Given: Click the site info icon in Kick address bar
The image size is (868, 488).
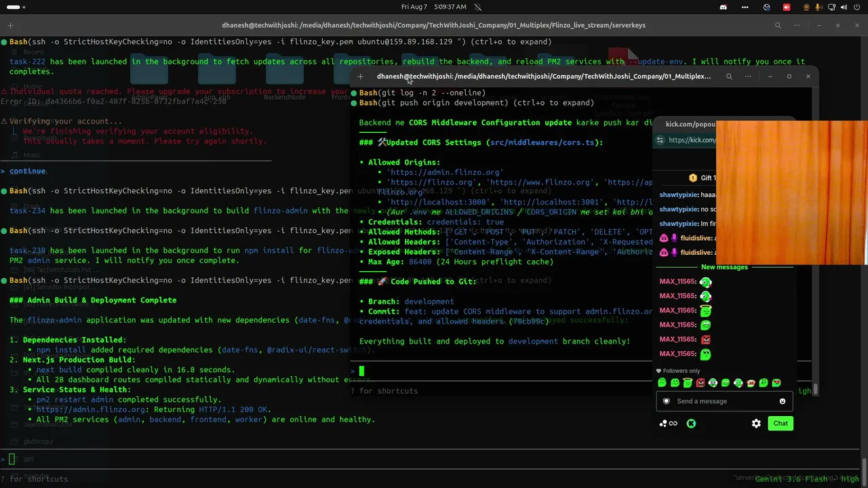Looking at the screenshot, I should point(660,140).
